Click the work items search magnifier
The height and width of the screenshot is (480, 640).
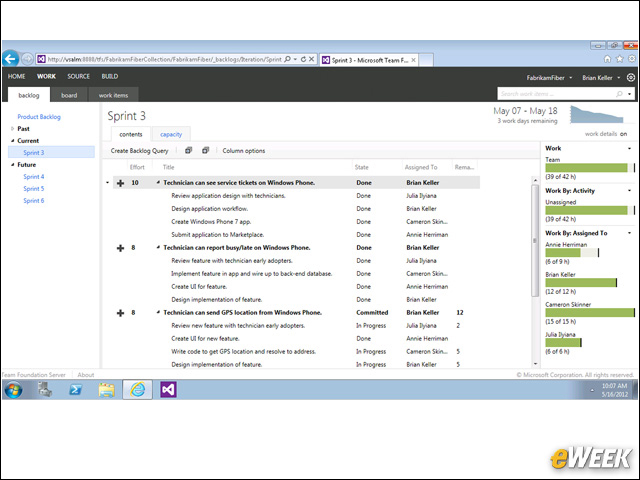[619, 94]
